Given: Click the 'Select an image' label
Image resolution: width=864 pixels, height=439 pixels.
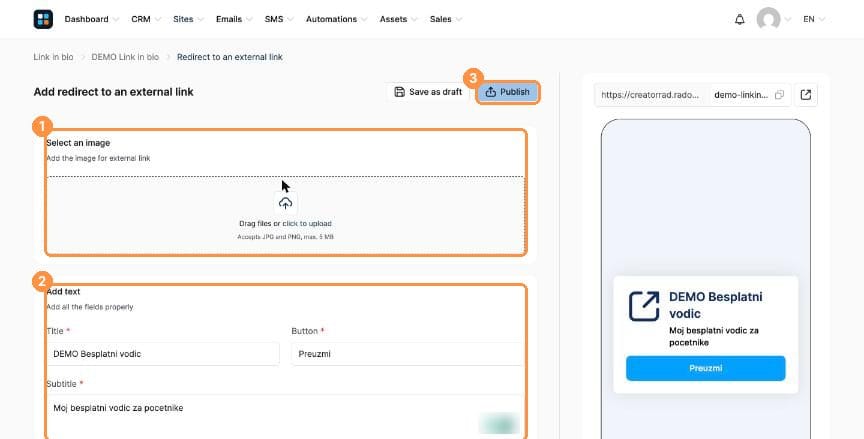Looking at the screenshot, I should click(78, 143).
